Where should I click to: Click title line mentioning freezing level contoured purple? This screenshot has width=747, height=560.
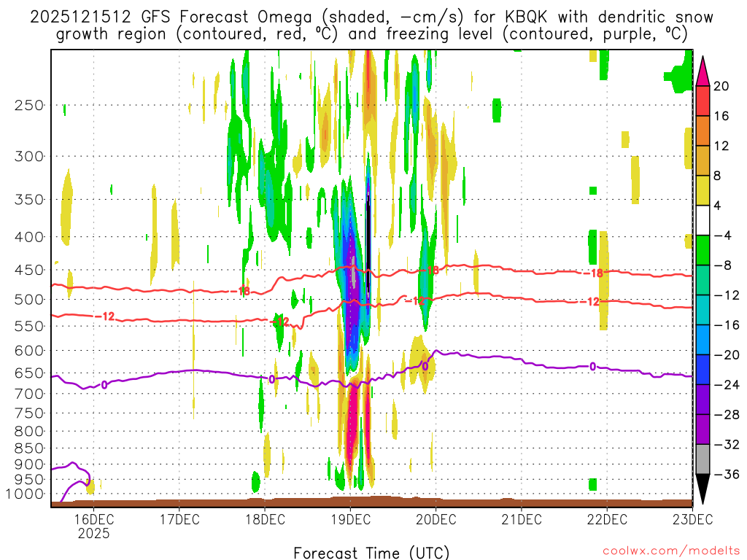point(371,34)
